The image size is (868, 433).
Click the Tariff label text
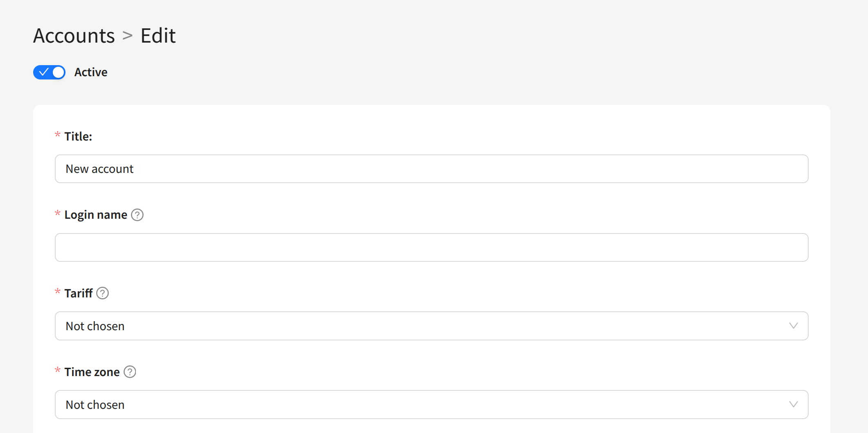(79, 293)
